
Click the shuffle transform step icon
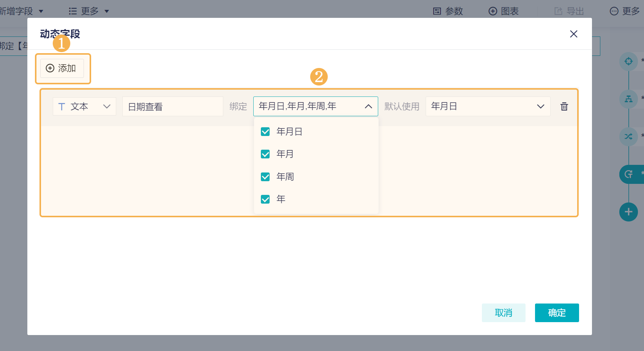(x=629, y=136)
